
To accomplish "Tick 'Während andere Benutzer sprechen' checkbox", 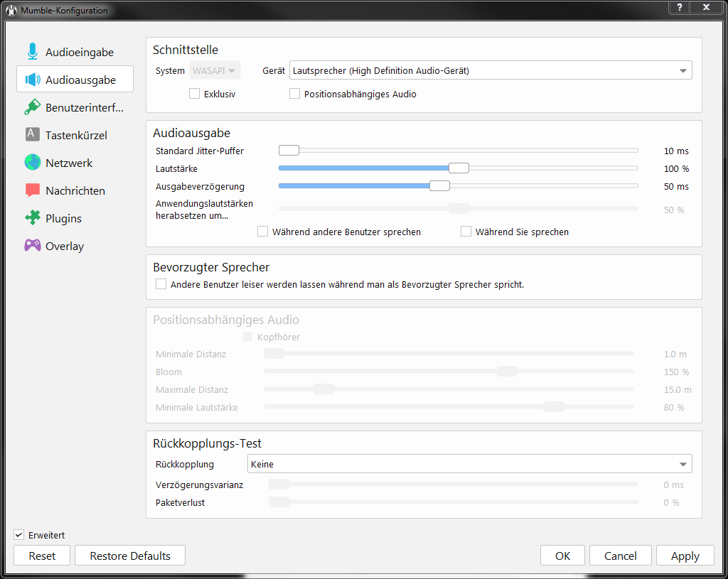I will [x=263, y=232].
